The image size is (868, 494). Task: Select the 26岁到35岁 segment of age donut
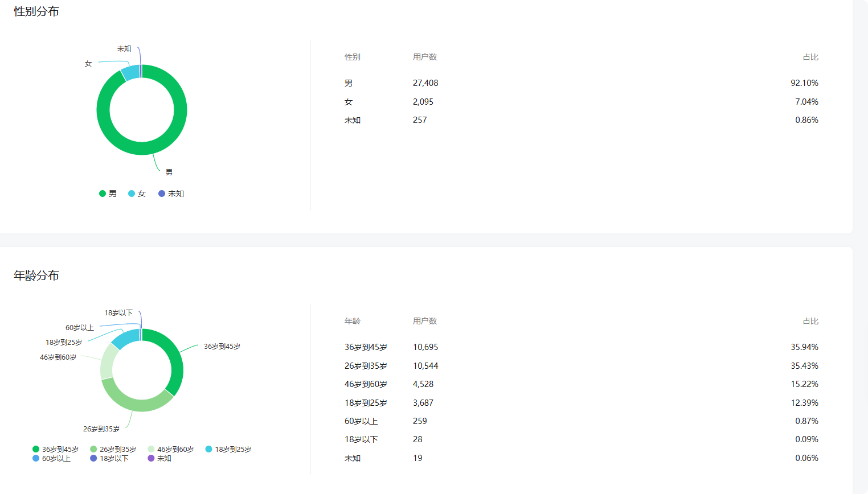[136, 404]
